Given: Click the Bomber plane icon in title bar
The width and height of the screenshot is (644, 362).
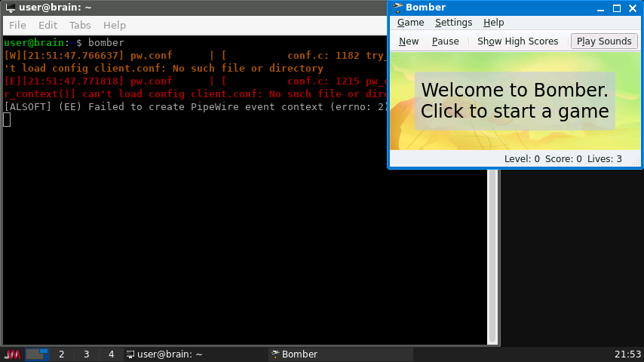Looking at the screenshot, I should pyautogui.click(x=398, y=8).
